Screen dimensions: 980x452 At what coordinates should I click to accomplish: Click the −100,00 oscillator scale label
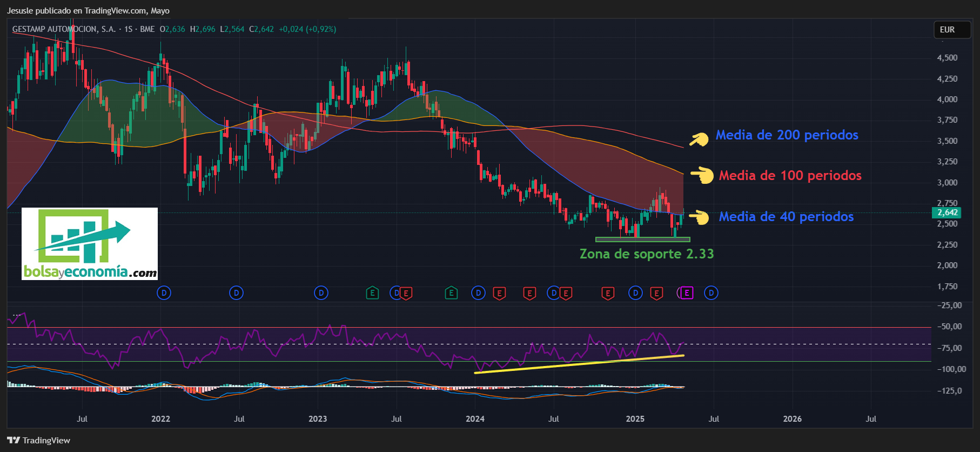[951, 369]
